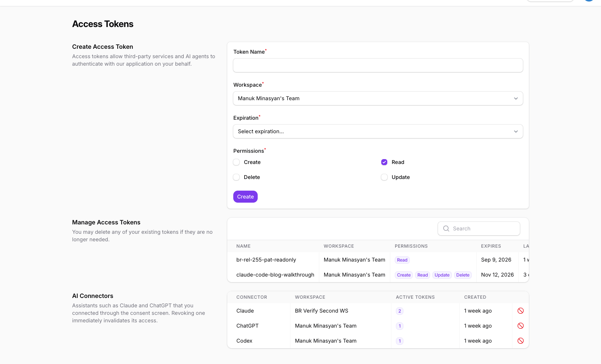The height and width of the screenshot is (364, 601).
Task: Click active tokens badge for ChatGPT
Action: click(400, 326)
